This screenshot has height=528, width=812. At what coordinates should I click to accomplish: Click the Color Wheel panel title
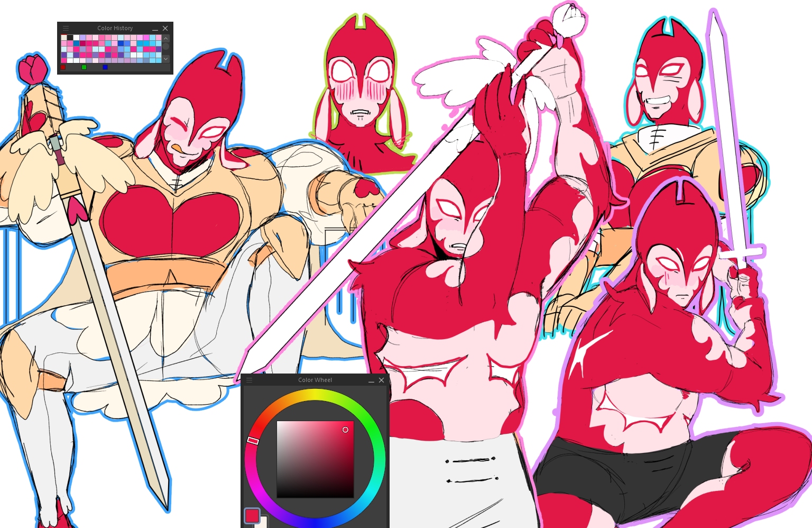pos(315,380)
